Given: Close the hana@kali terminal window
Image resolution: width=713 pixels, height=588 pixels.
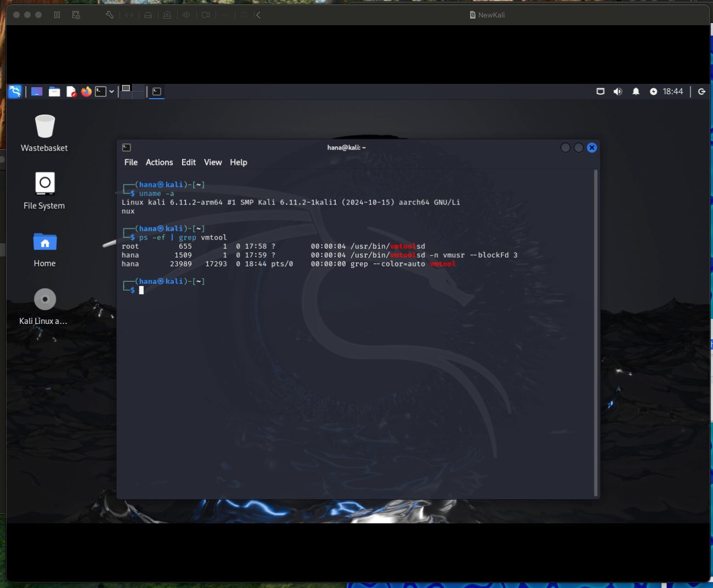Looking at the screenshot, I should coord(592,147).
